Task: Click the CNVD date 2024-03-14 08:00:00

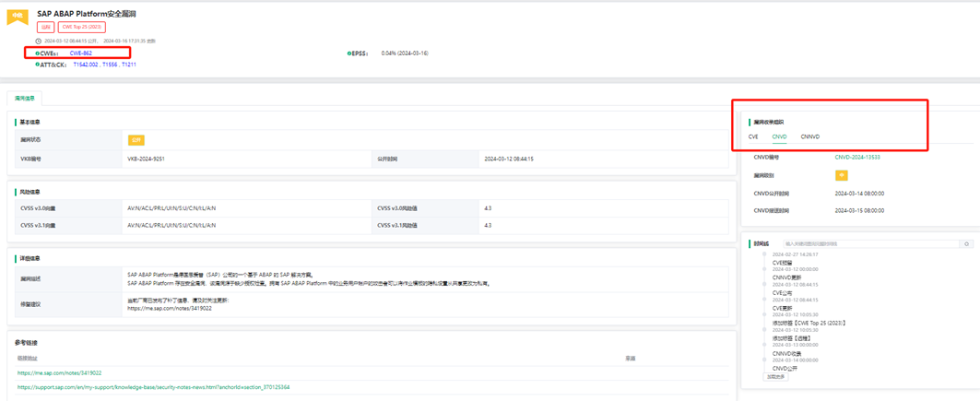Action: click(859, 193)
